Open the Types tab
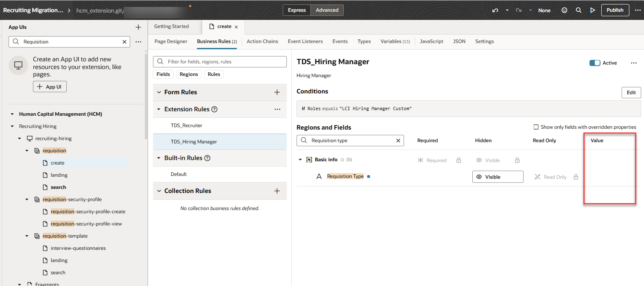The image size is (644, 286). (364, 41)
